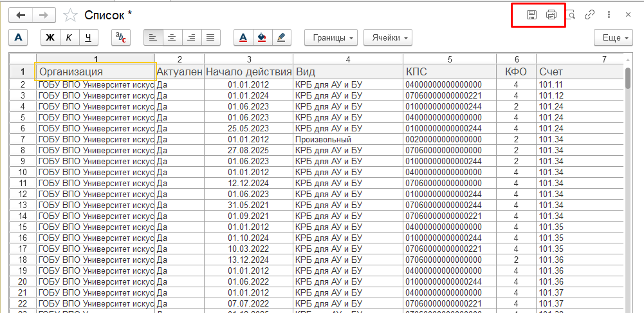Screen dimensions: 644x313
Task: Open the Границы dropdown
Action: coord(331,37)
